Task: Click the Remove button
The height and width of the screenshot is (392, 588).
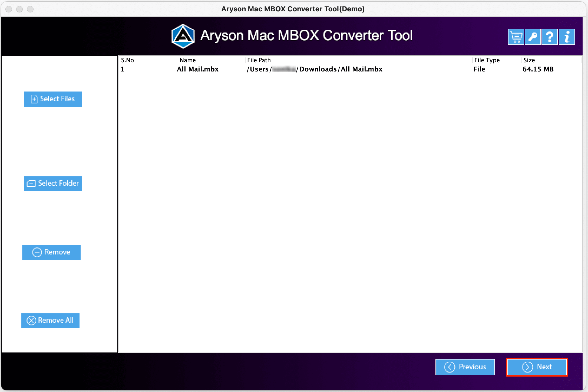Action: point(51,252)
